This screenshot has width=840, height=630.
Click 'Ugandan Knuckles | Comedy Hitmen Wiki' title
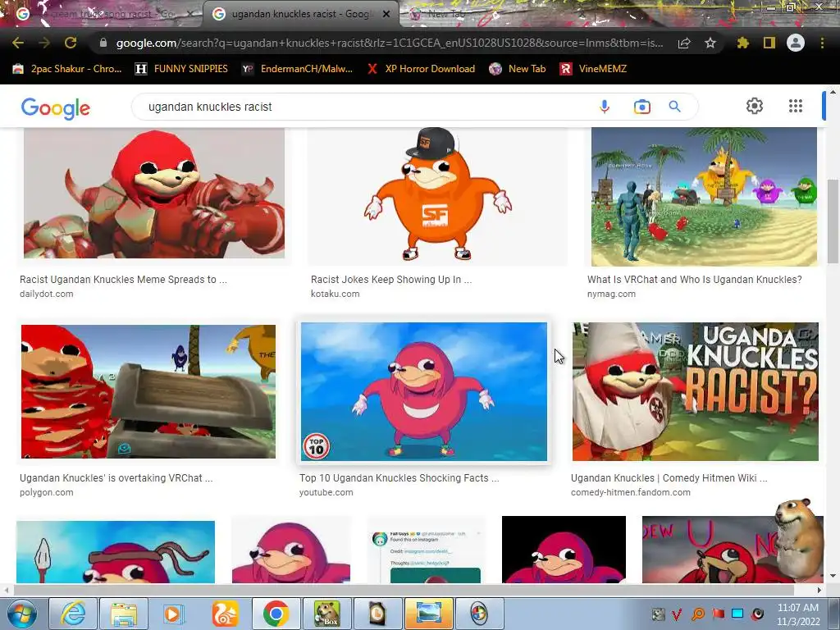669,478
